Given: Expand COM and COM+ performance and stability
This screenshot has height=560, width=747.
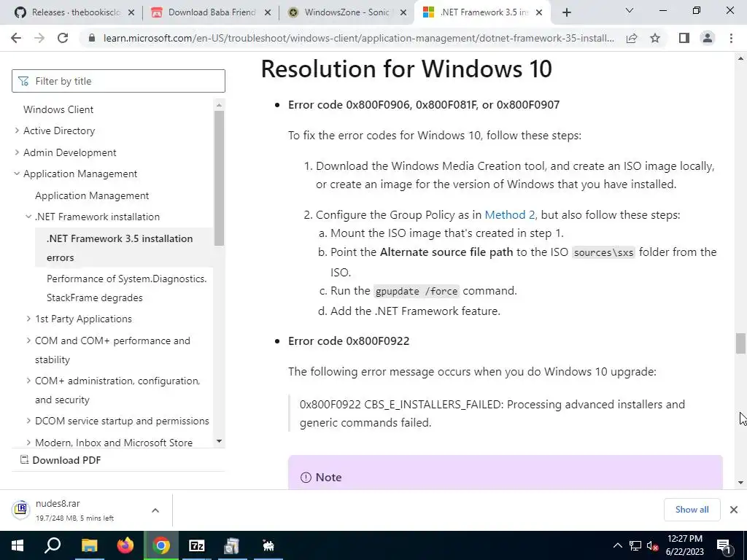Looking at the screenshot, I should click(28, 341).
